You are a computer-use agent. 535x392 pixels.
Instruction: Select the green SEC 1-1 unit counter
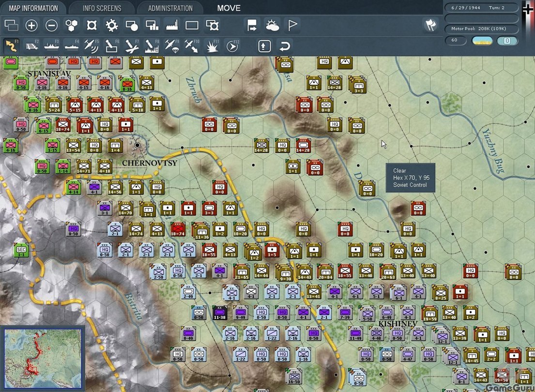tap(21, 250)
